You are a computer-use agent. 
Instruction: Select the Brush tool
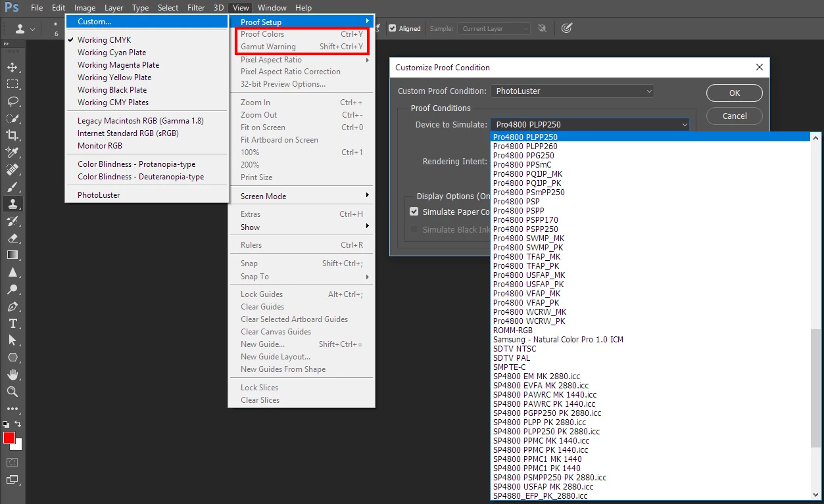click(x=12, y=187)
